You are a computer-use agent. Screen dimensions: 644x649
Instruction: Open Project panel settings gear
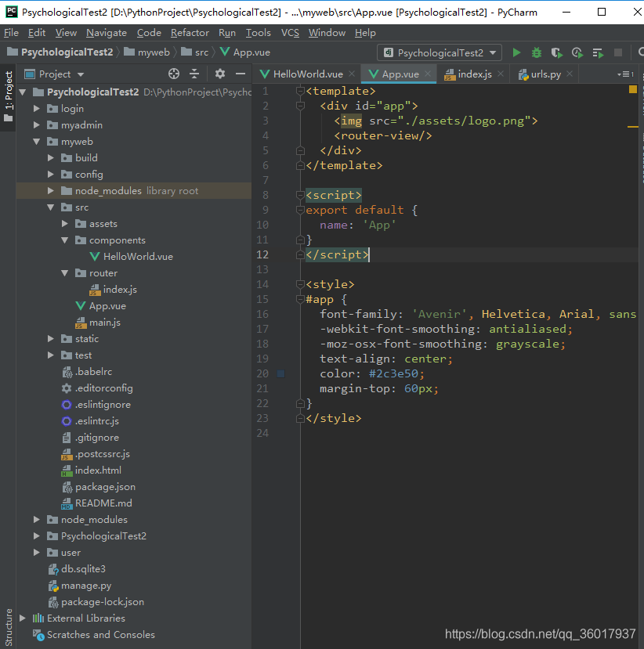(220, 74)
